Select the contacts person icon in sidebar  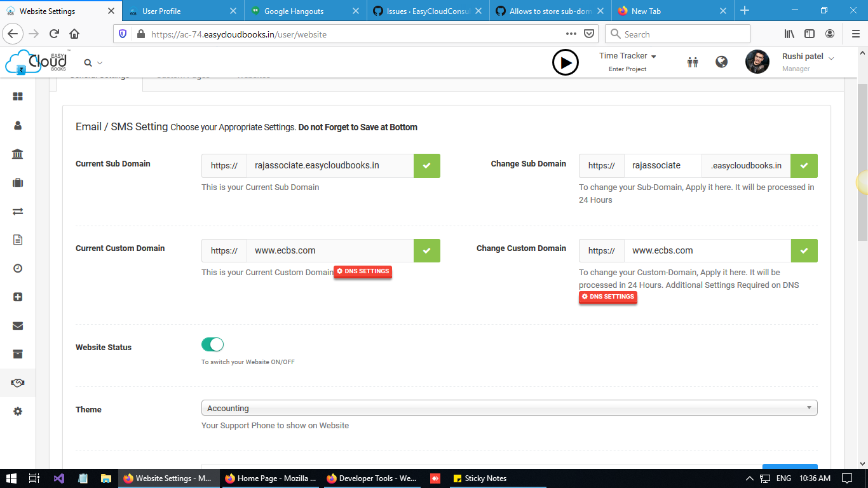17,125
